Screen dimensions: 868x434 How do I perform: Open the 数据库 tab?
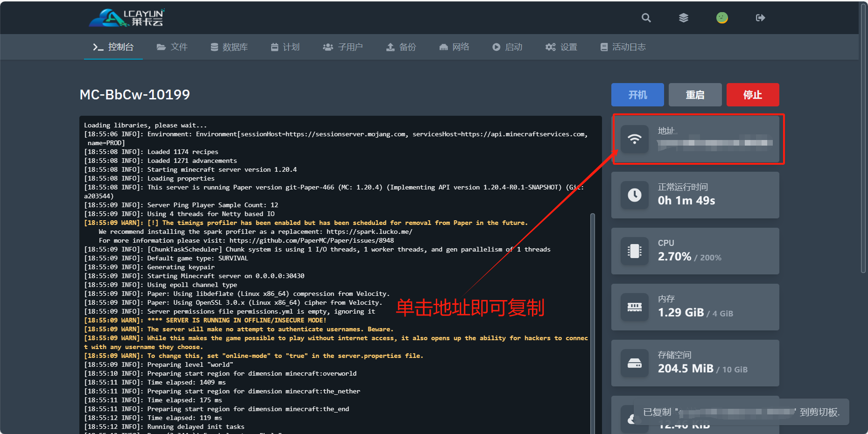(x=229, y=47)
